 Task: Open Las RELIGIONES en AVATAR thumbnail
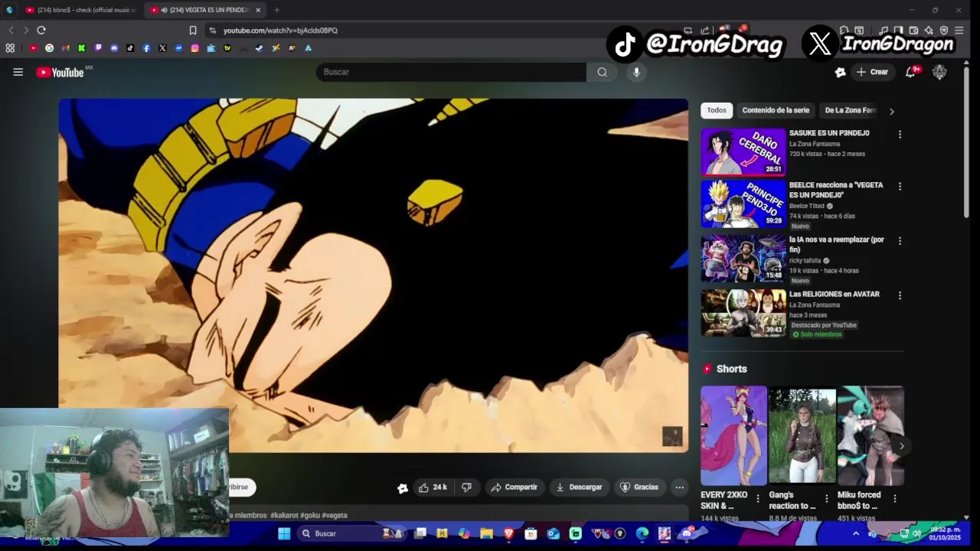(743, 313)
